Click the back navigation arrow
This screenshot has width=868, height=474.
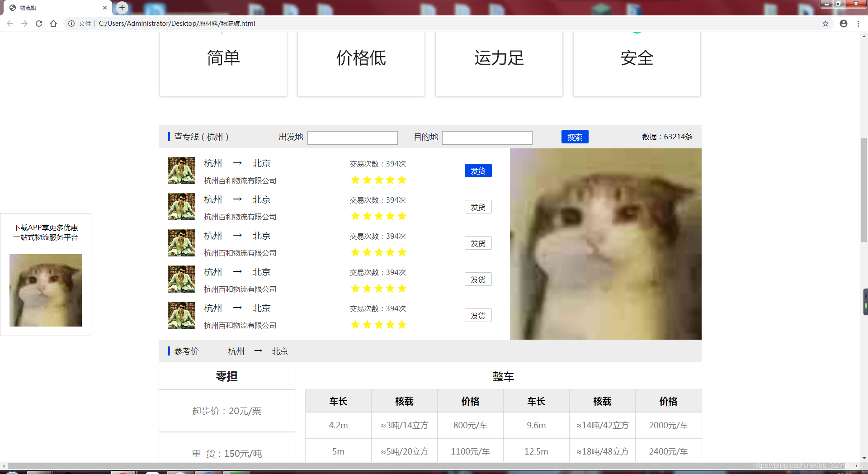pyautogui.click(x=9, y=24)
